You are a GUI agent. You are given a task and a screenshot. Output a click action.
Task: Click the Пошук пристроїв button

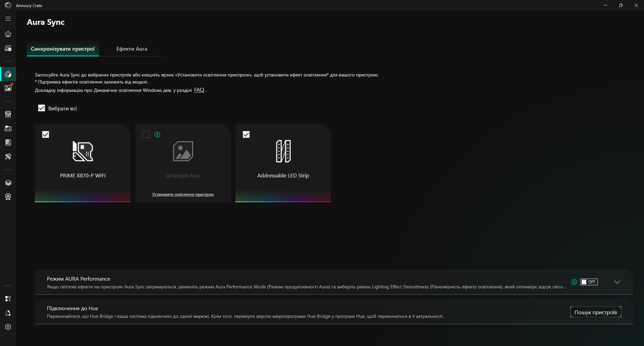coord(596,312)
